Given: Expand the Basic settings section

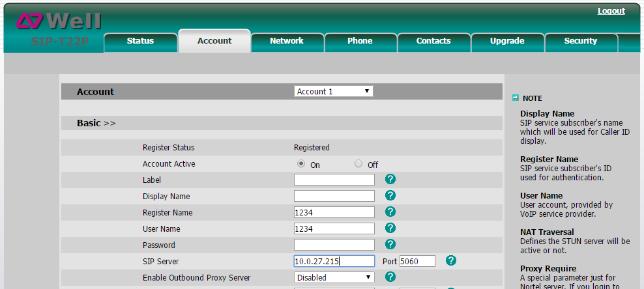Looking at the screenshot, I should [x=96, y=123].
